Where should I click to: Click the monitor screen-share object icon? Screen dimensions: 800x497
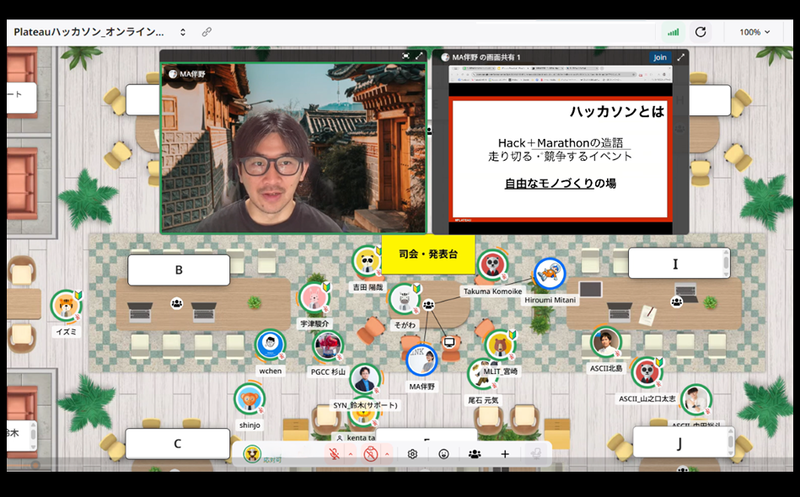[x=449, y=342]
